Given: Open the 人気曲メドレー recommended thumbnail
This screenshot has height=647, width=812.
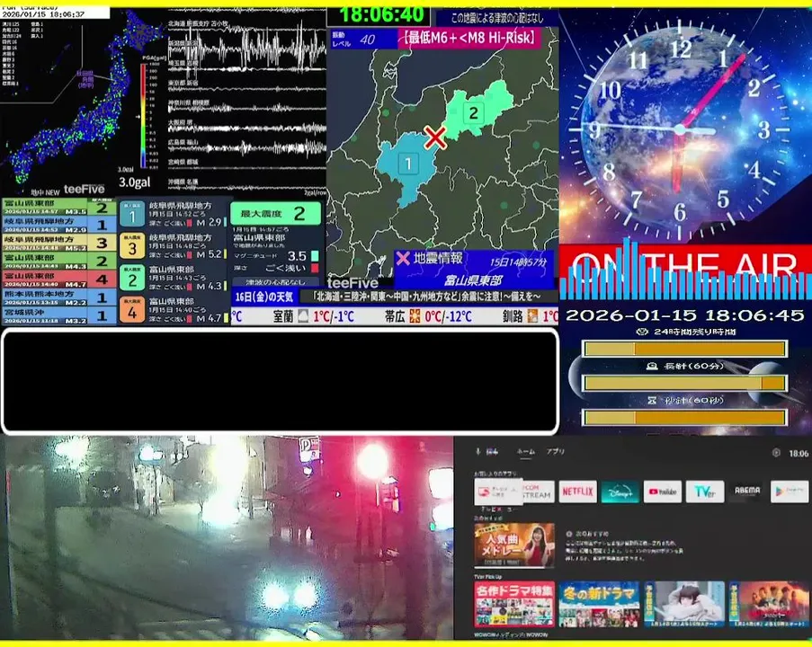Looking at the screenshot, I should [x=514, y=545].
